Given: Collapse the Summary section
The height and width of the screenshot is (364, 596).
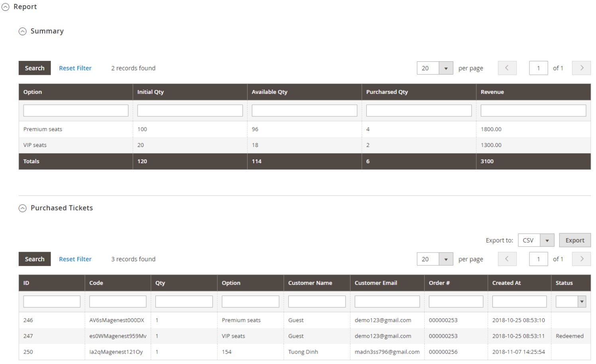Looking at the screenshot, I should [23, 31].
